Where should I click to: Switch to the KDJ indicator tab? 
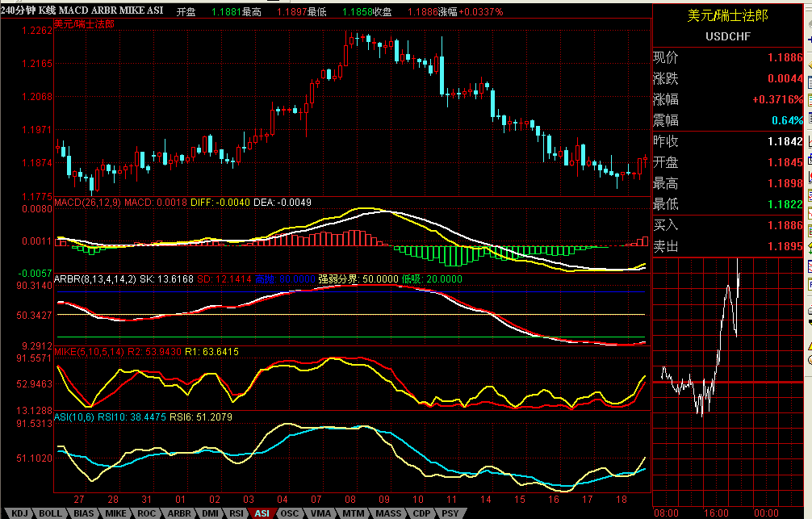point(19,513)
